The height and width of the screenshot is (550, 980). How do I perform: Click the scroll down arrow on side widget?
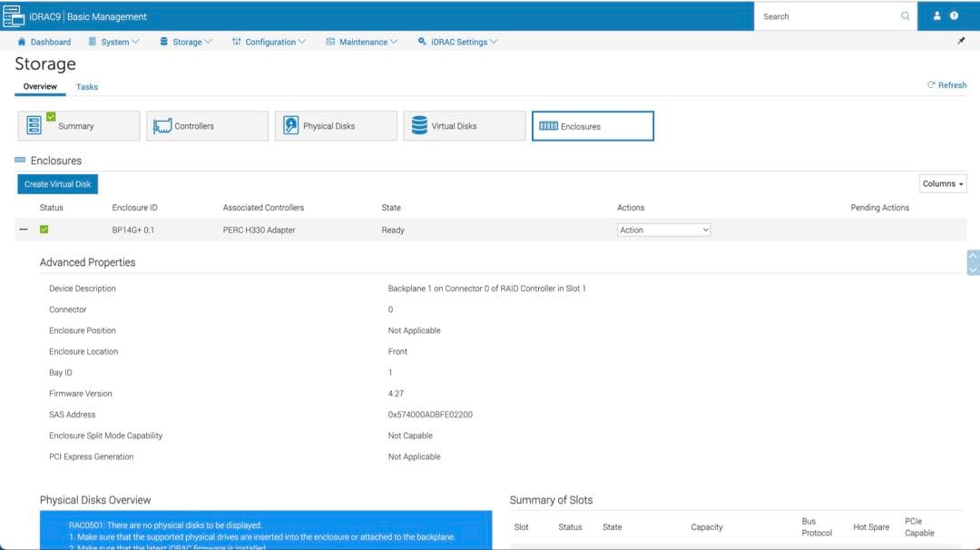point(973,270)
